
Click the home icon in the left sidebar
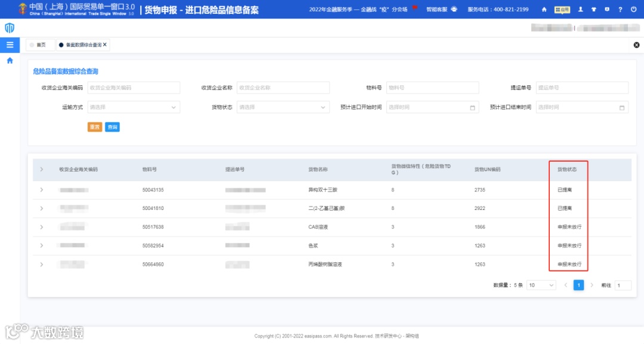[9, 60]
